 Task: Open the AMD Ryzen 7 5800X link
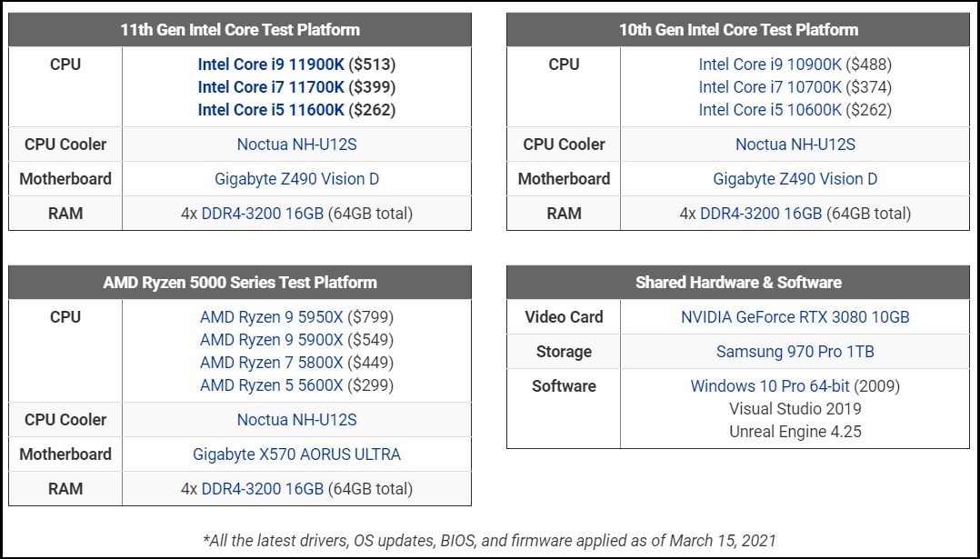click(x=271, y=363)
